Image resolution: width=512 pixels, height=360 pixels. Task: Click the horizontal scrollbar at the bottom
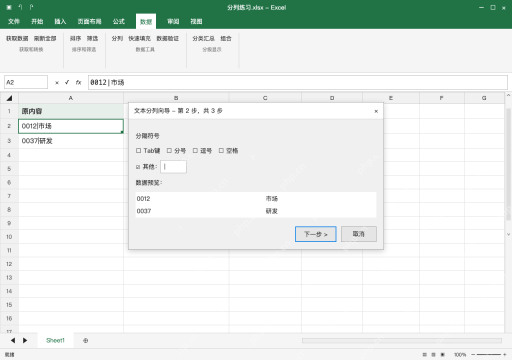tap(402, 341)
